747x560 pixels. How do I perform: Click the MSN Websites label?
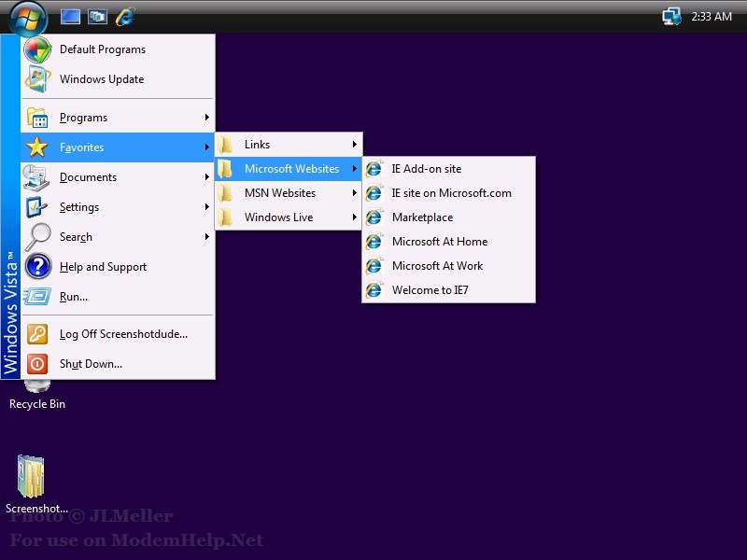coord(280,193)
